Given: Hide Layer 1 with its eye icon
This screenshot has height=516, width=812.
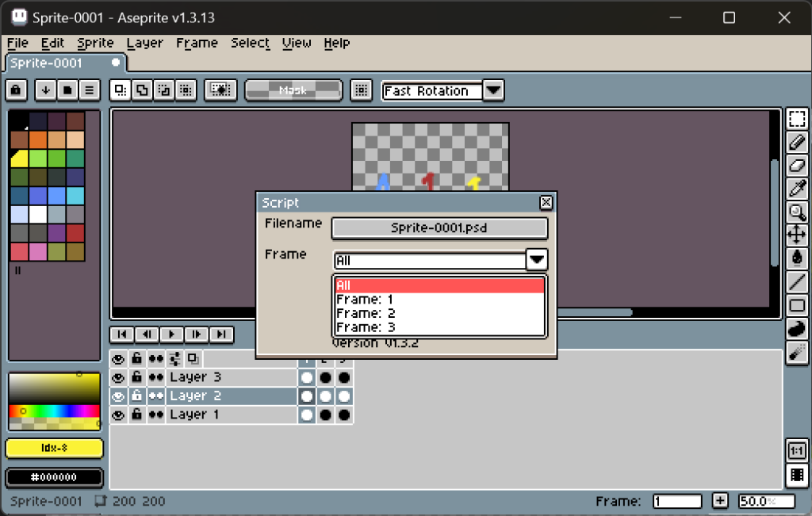Looking at the screenshot, I should point(118,415).
